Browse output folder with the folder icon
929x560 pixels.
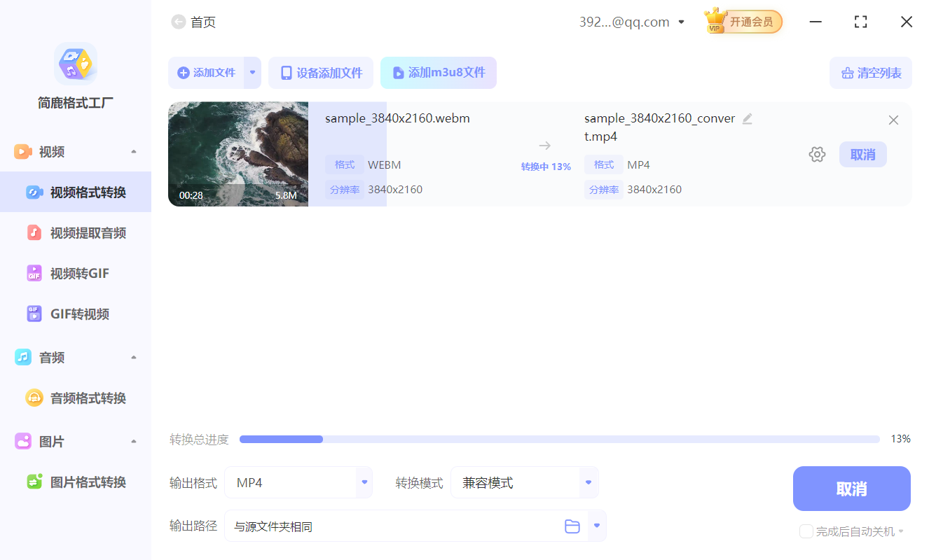click(x=572, y=526)
